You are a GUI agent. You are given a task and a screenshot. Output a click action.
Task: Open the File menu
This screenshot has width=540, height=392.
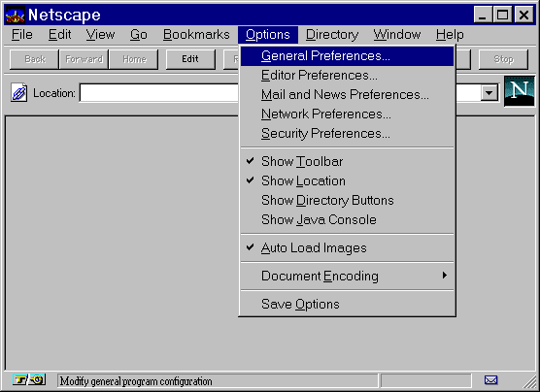tap(22, 35)
